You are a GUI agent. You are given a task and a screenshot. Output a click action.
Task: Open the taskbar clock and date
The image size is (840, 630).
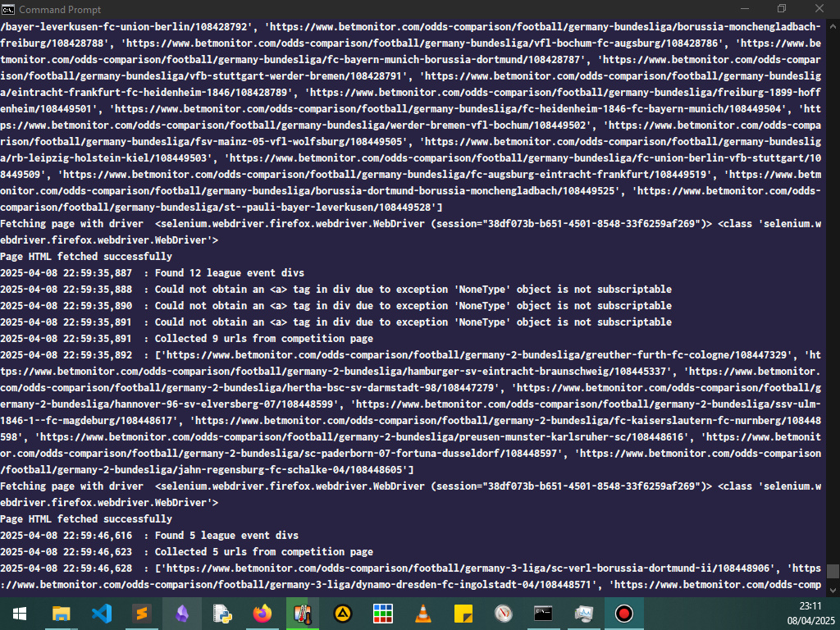coord(810,613)
